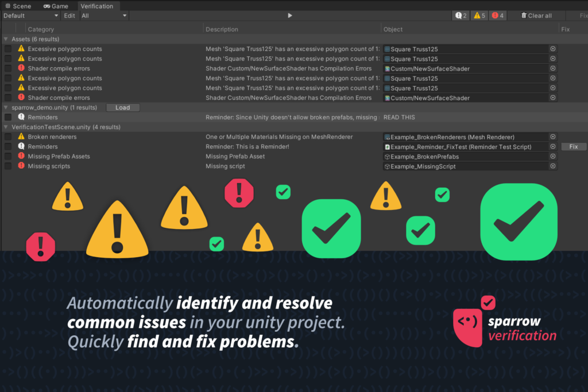Click the reminder icon in the sparrow_demo.unity row
Image resolution: width=588 pixels, height=392 pixels.
21,117
